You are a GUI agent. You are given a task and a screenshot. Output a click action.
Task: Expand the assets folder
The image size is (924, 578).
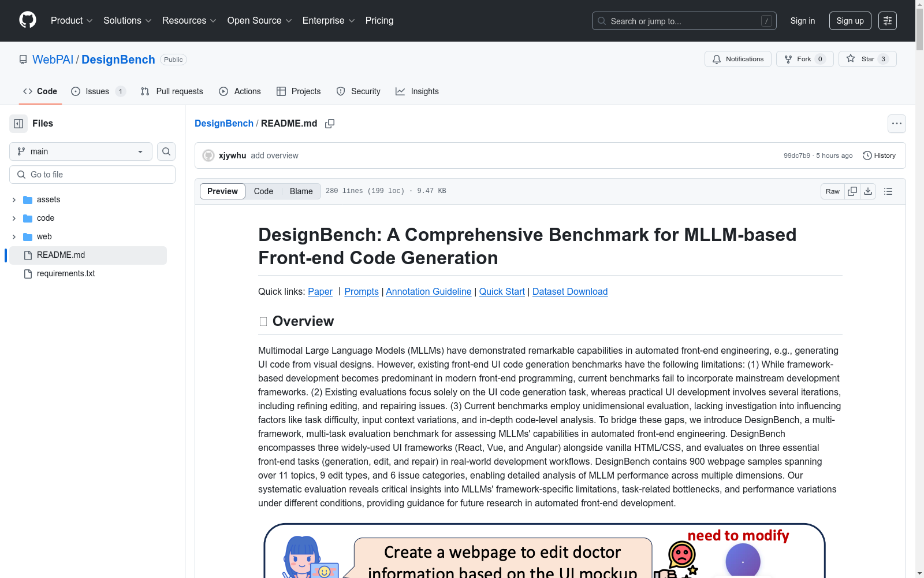pyautogui.click(x=13, y=199)
